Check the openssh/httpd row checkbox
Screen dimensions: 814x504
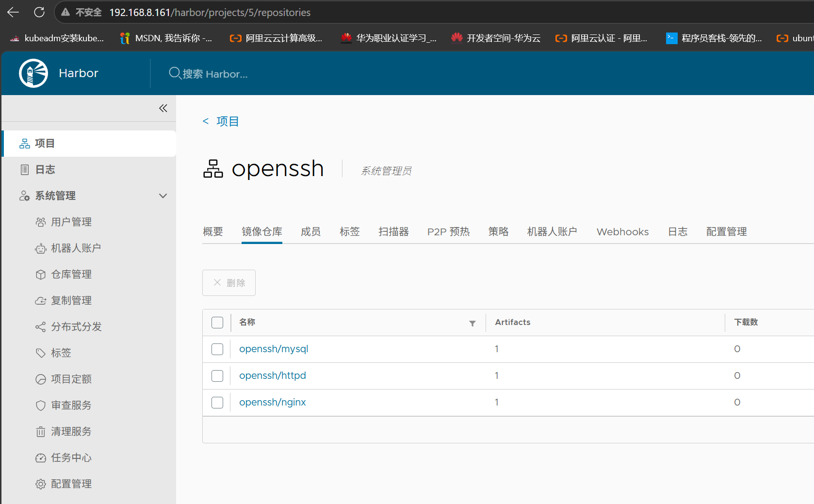click(217, 376)
